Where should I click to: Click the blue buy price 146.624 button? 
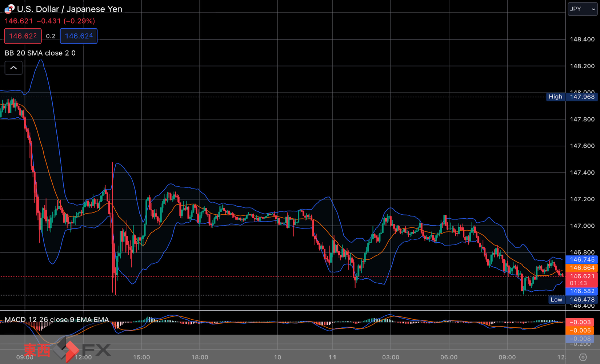[79, 36]
